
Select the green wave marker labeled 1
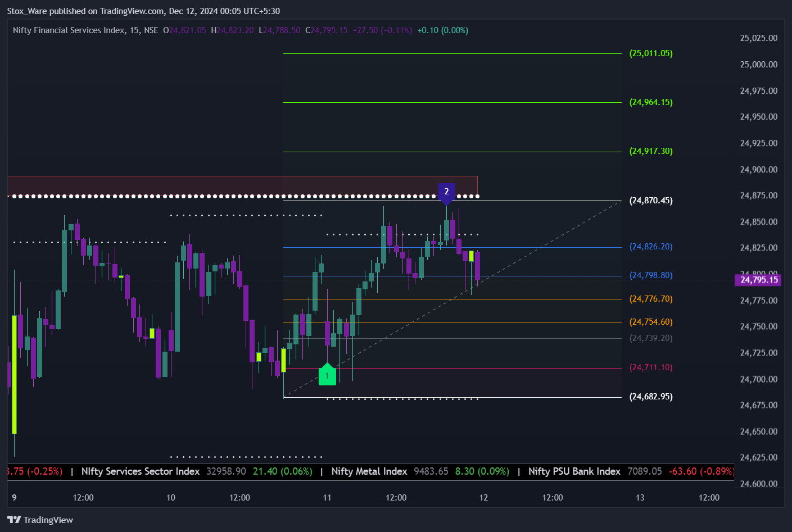click(327, 374)
